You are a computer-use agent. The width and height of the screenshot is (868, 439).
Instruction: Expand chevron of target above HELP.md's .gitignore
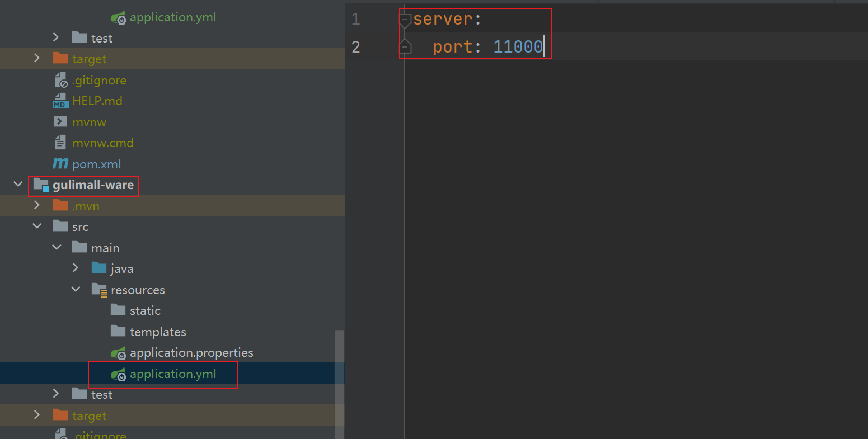click(37, 58)
